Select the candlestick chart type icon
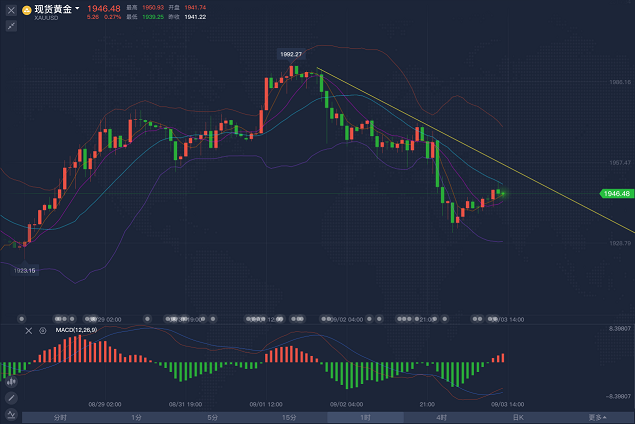 [11, 381]
